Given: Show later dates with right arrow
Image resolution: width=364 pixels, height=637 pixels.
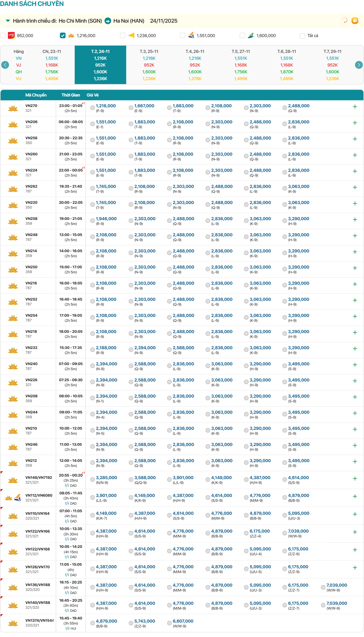Looking at the screenshot, I should click(359, 65).
